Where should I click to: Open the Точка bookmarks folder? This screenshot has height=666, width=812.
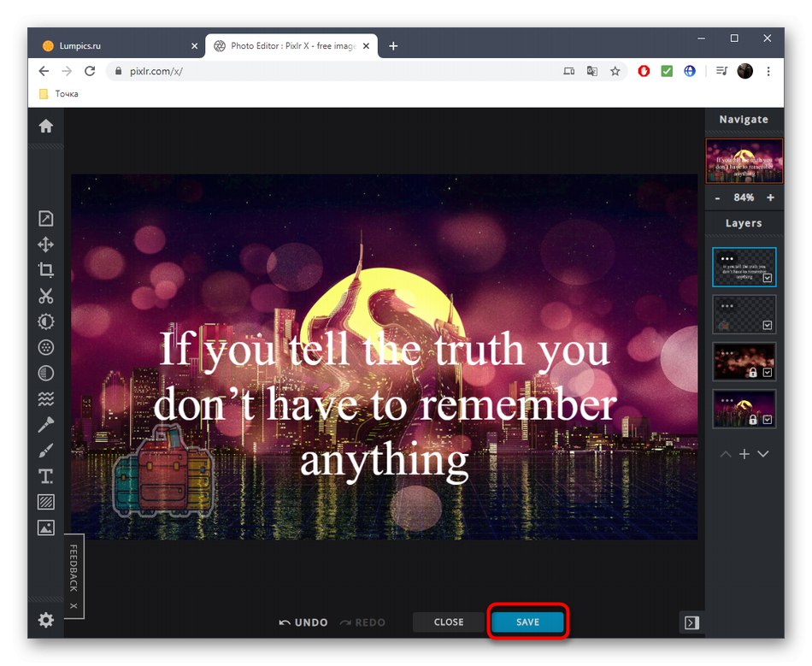click(x=59, y=94)
